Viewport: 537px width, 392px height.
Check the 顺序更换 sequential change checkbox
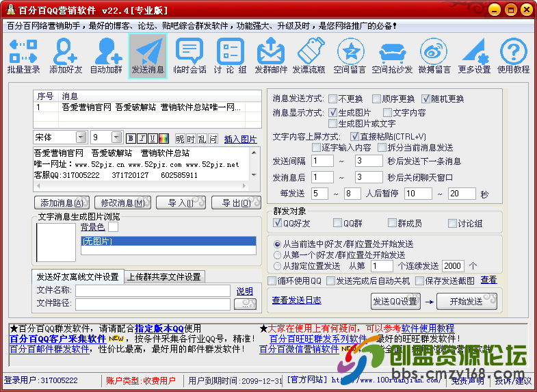pyautogui.click(x=376, y=99)
